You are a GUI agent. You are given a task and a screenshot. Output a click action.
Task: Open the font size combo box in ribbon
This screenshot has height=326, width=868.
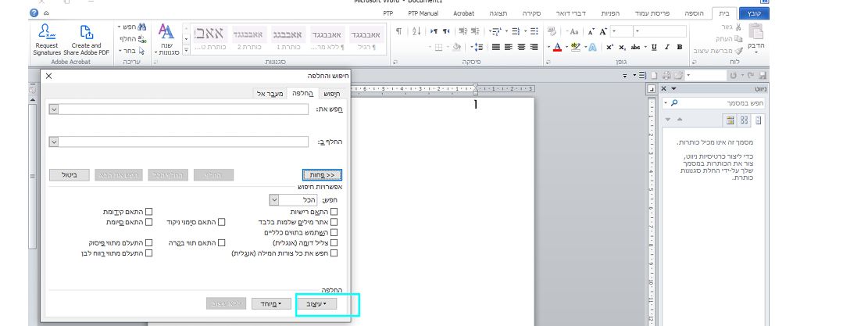(x=622, y=31)
